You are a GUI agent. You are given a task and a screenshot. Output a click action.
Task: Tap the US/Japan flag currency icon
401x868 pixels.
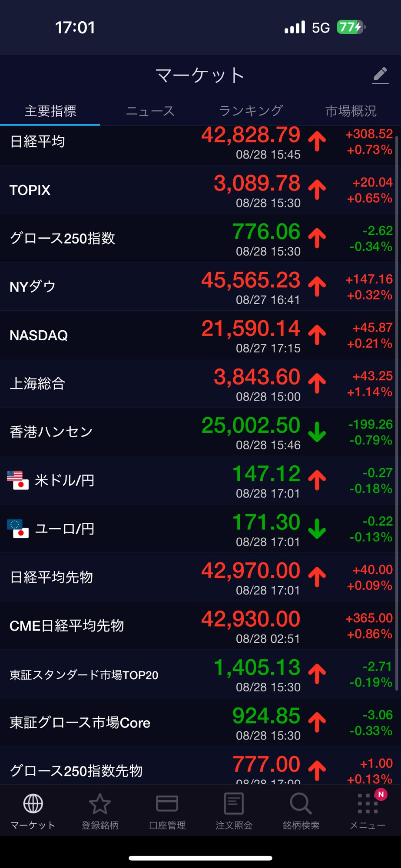click(x=18, y=480)
